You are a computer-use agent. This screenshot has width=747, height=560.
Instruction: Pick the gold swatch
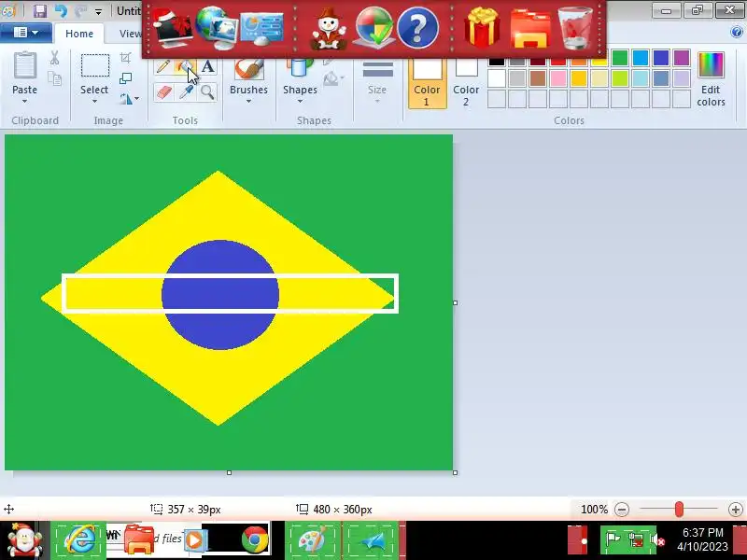click(x=579, y=78)
